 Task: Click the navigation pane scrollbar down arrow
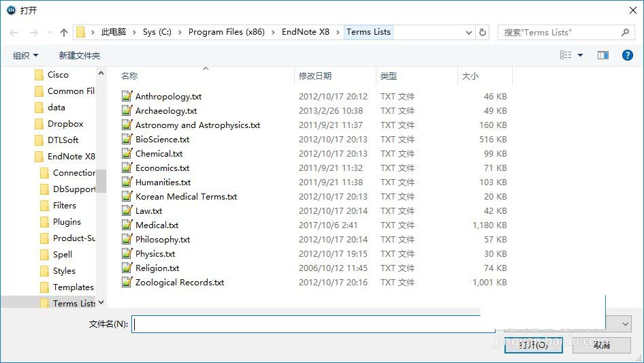[101, 303]
